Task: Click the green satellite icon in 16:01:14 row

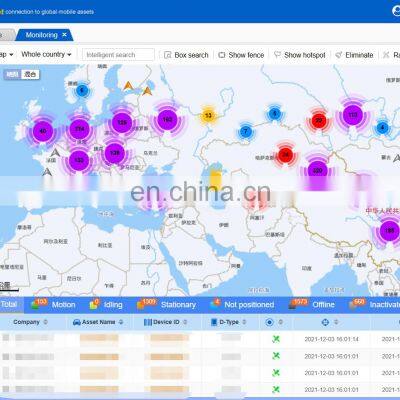Action: (276, 339)
